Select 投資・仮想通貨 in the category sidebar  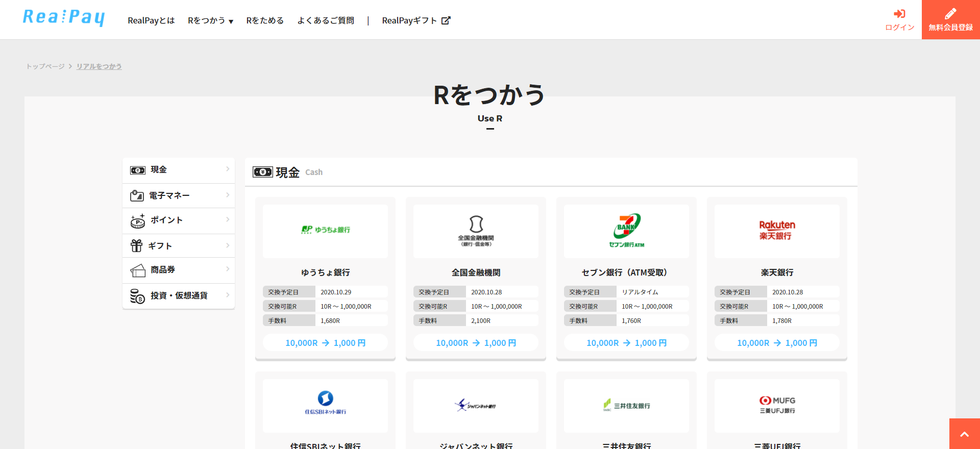coord(179,296)
